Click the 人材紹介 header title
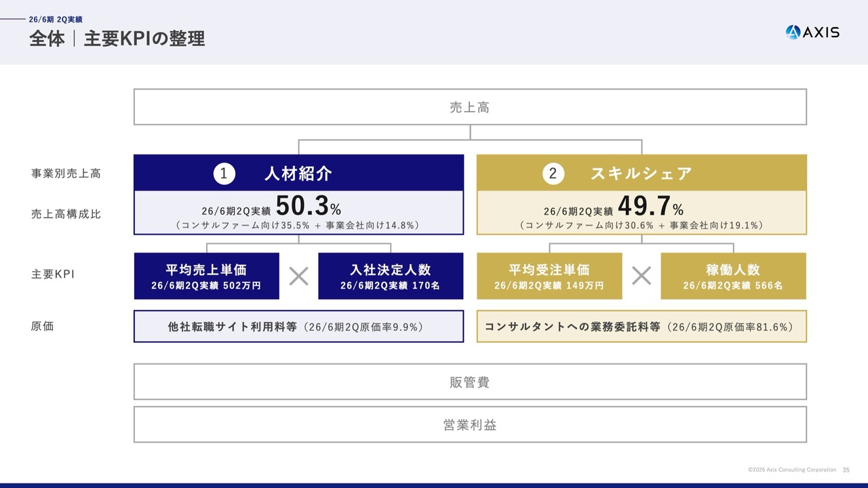 298,174
